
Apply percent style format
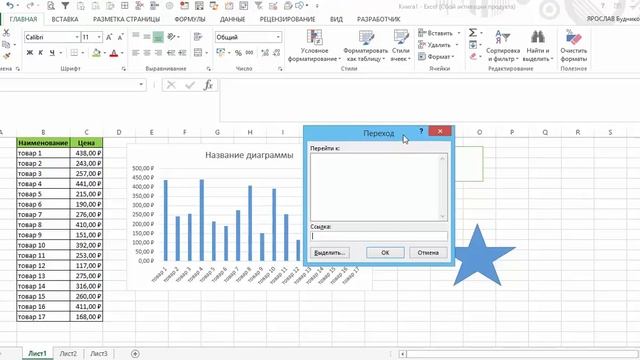coord(238,53)
